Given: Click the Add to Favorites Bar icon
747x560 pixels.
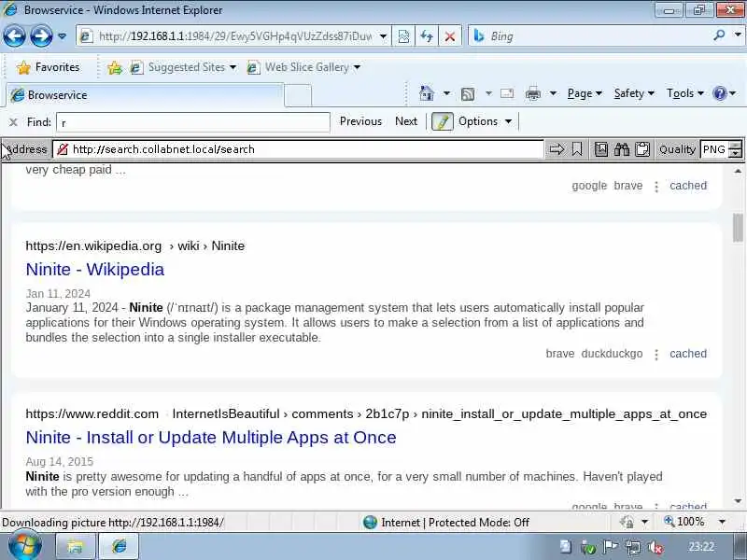Looking at the screenshot, I should (x=114, y=68).
